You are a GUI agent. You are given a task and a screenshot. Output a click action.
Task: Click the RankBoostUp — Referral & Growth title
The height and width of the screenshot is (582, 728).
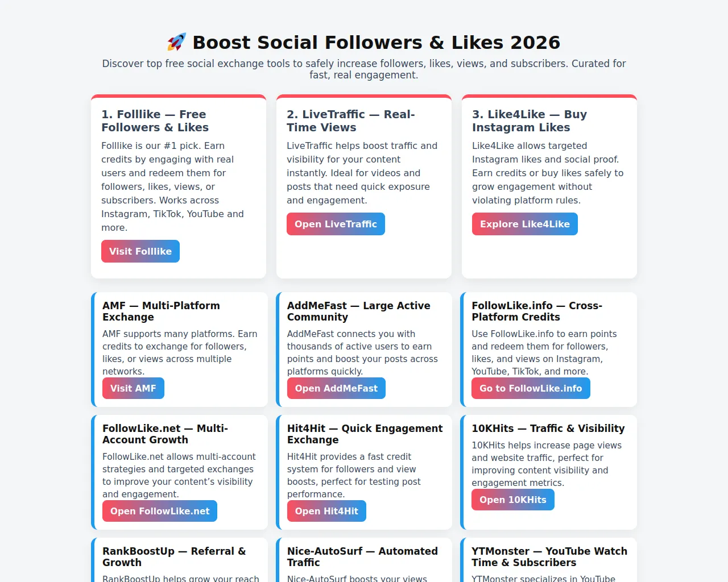(174, 556)
